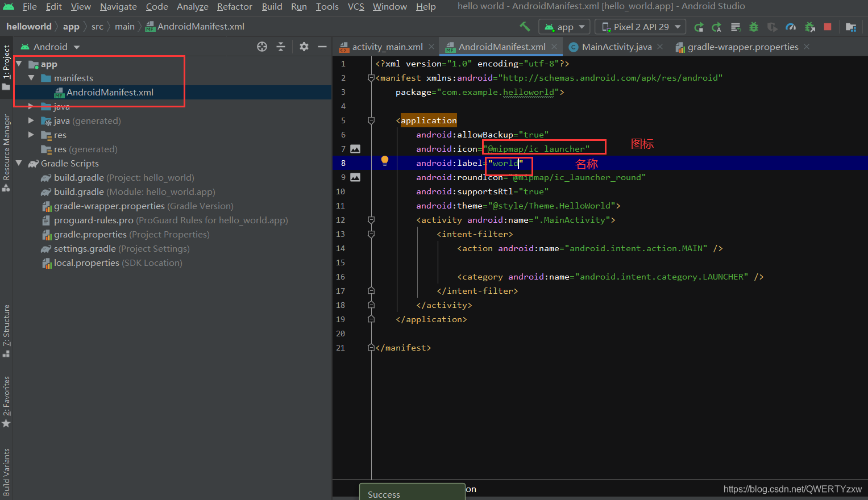Close the activity_main.xml tab
The image size is (868, 500).
click(x=431, y=47)
